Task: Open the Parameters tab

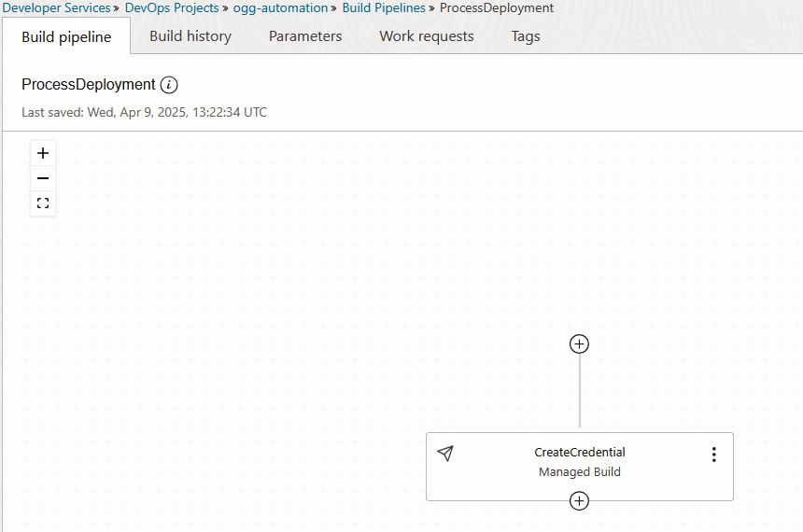Action: coord(305,36)
